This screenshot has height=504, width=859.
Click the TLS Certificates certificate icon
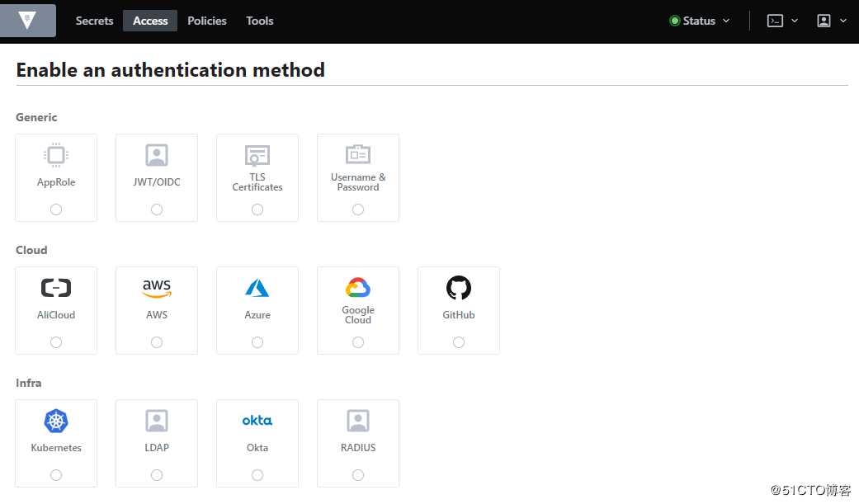pos(257,155)
